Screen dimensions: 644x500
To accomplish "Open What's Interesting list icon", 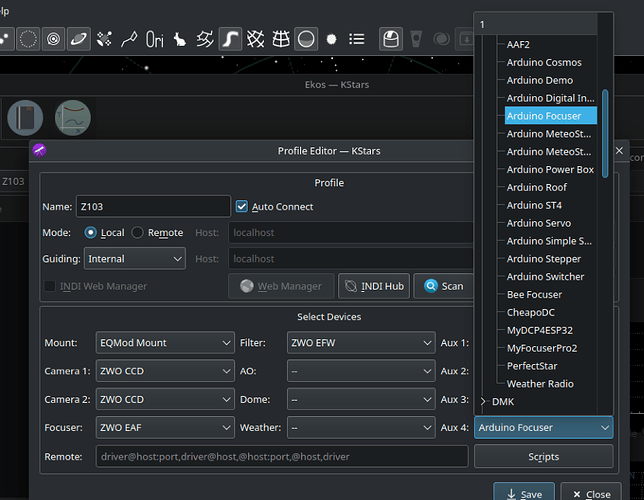I will pyautogui.click(x=356, y=39).
